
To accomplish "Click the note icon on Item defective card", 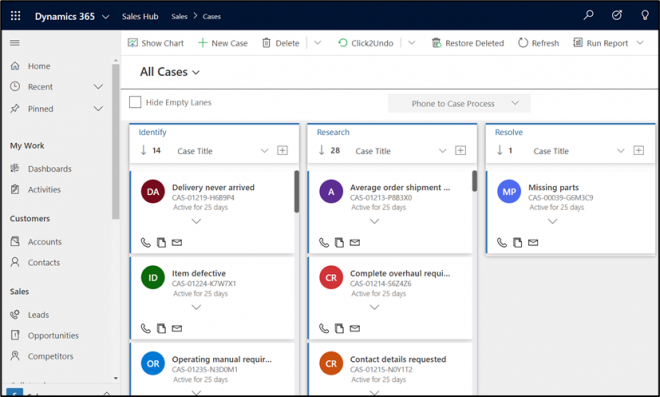I will 161,328.
